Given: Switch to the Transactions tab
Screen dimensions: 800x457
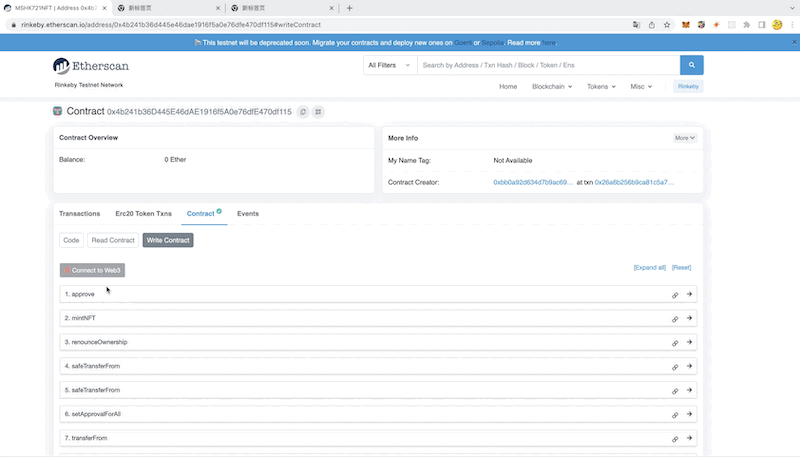Looking at the screenshot, I should coord(80,214).
